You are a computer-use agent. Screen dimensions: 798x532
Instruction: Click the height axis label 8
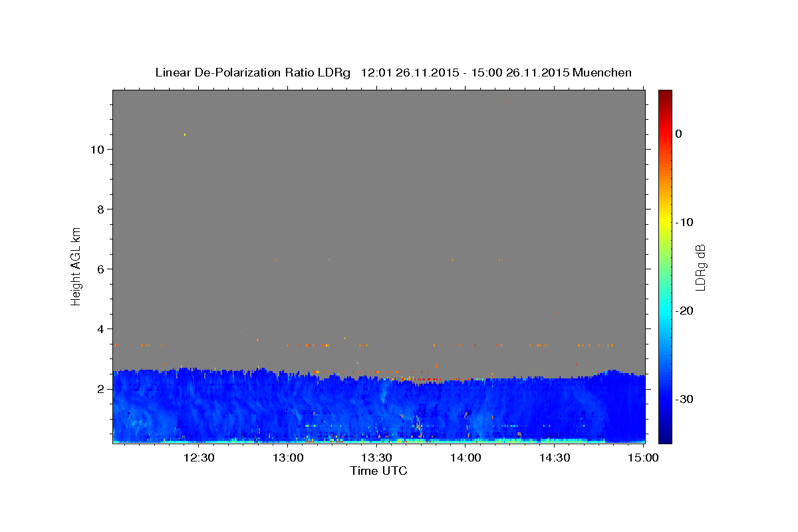99,209
